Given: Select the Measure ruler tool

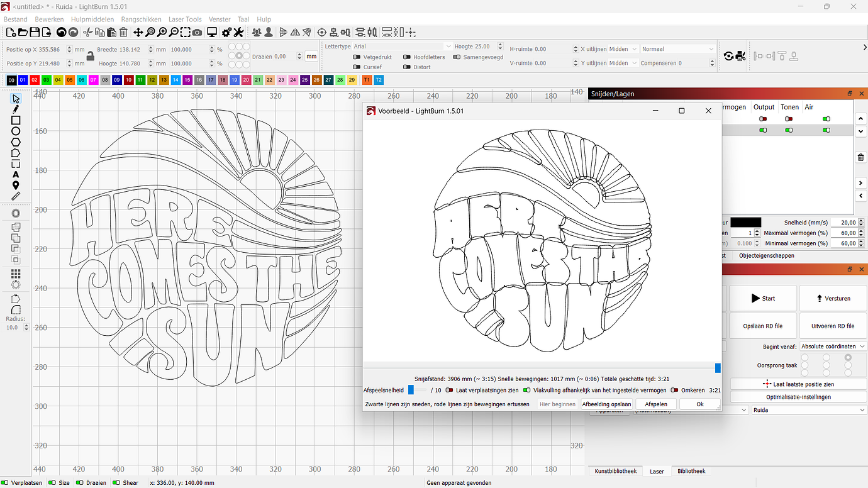Looking at the screenshot, I should 16,196.
